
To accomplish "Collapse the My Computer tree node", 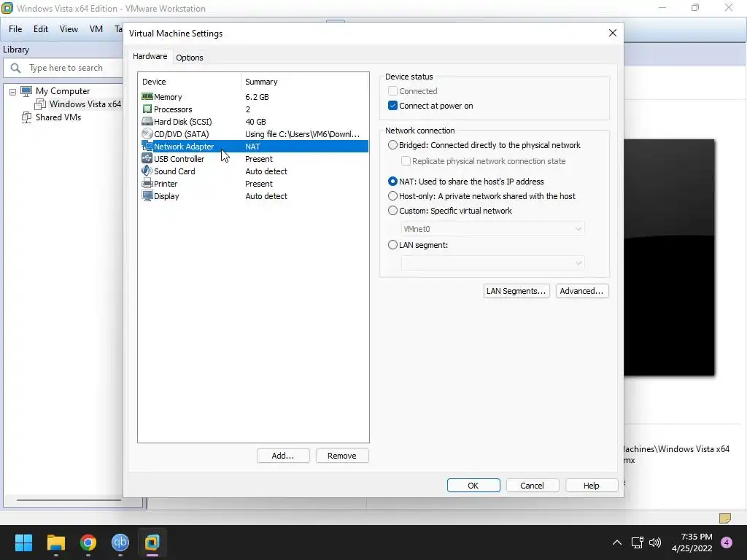I will tap(13, 91).
